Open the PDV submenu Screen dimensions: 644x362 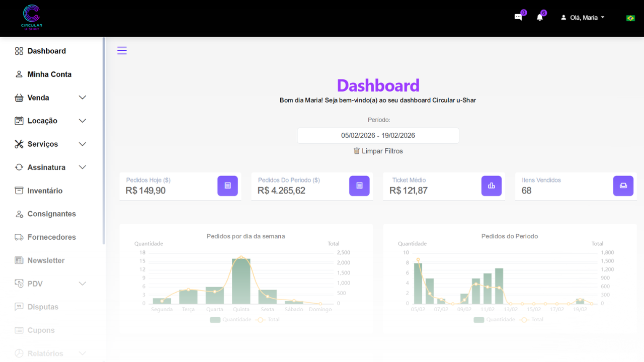coord(82,283)
